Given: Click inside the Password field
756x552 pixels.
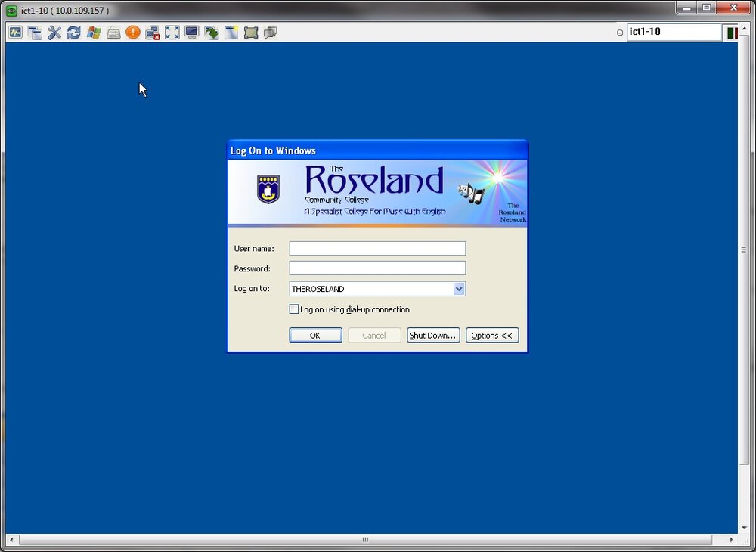Looking at the screenshot, I should (x=377, y=268).
